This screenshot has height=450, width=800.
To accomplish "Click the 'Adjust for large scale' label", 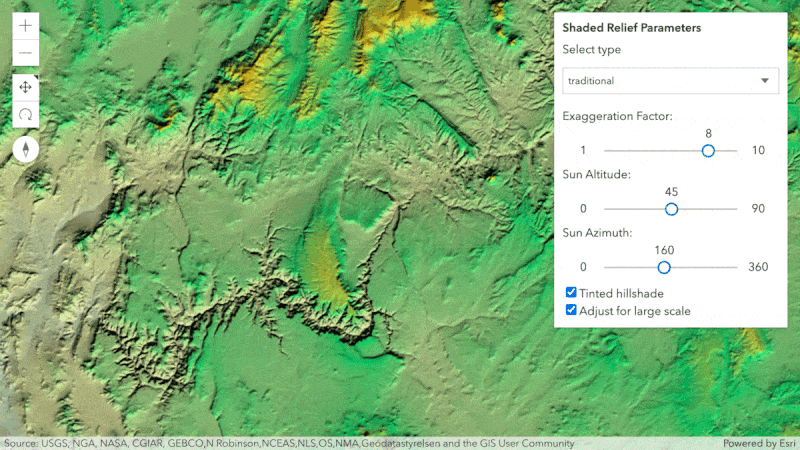I will [635, 311].
